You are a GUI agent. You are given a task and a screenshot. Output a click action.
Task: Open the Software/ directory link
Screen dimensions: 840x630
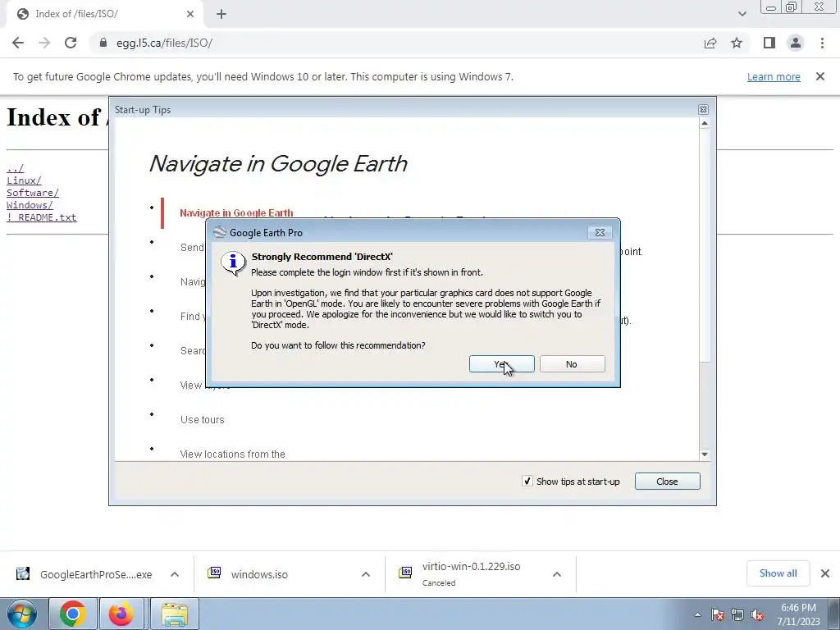(x=33, y=193)
